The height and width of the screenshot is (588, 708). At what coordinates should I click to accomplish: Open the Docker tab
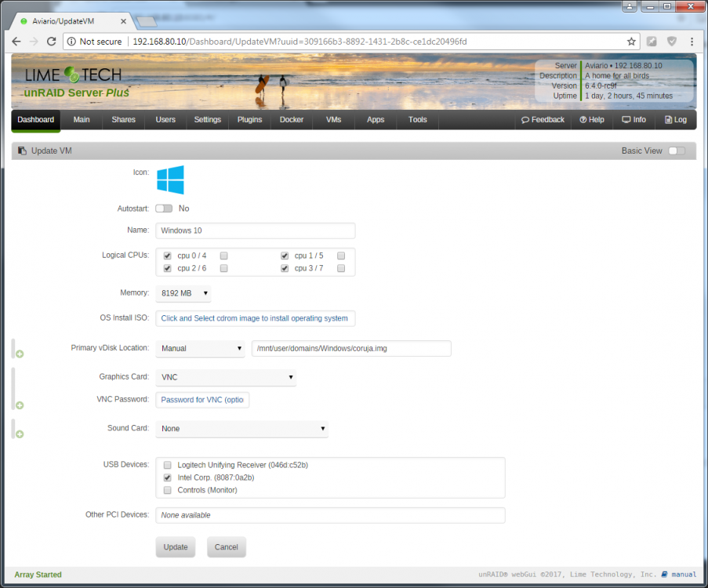pos(292,120)
